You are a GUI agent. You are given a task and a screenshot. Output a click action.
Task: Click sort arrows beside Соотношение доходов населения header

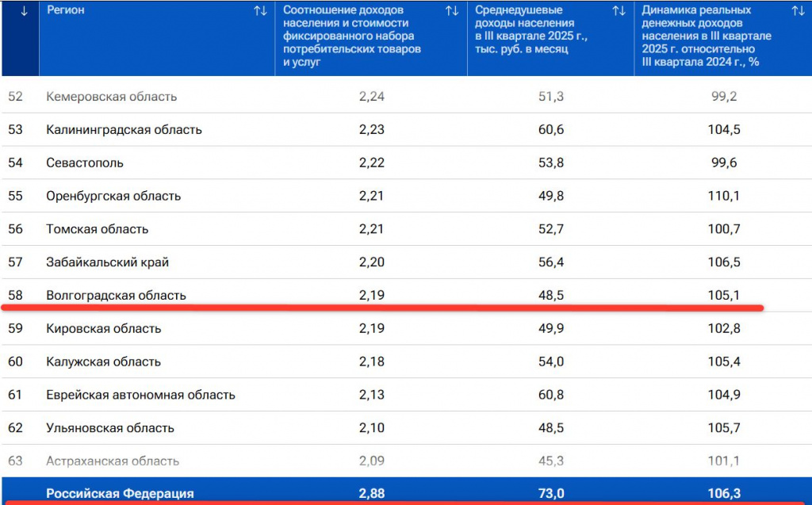(x=452, y=11)
